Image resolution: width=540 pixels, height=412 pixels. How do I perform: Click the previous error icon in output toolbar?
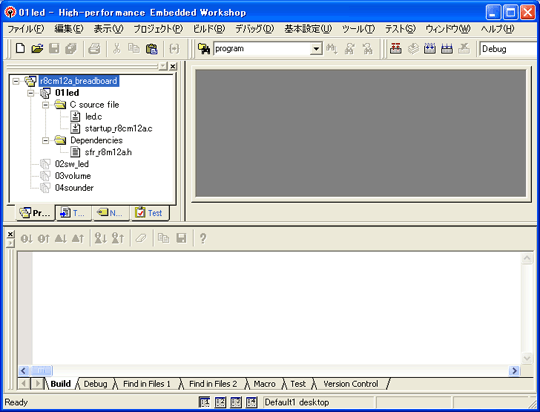(x=44, y=238)
